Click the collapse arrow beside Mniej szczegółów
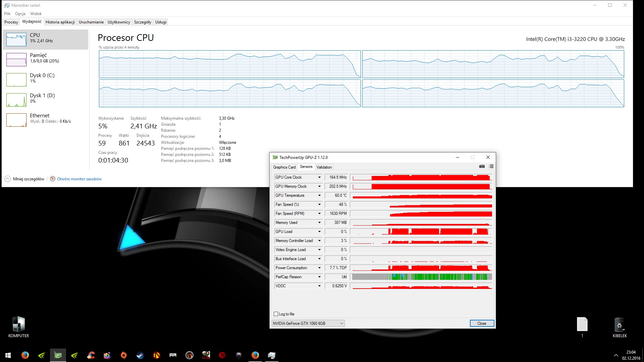The height and width of the screenshot is (362, 644). [7, 179]
